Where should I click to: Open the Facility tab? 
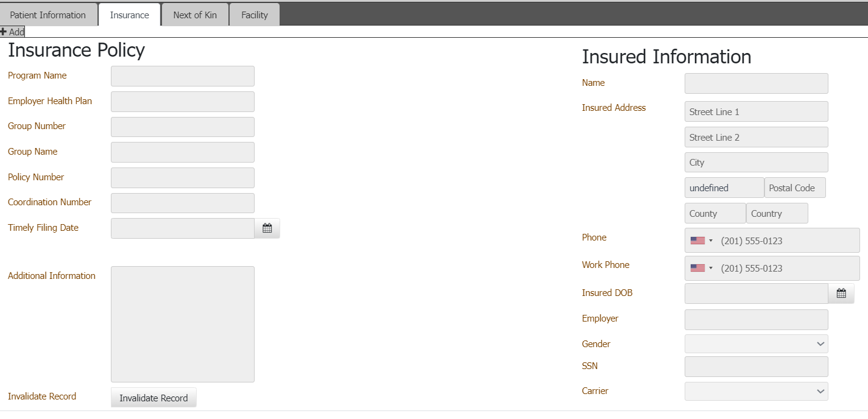click(255, 15)
